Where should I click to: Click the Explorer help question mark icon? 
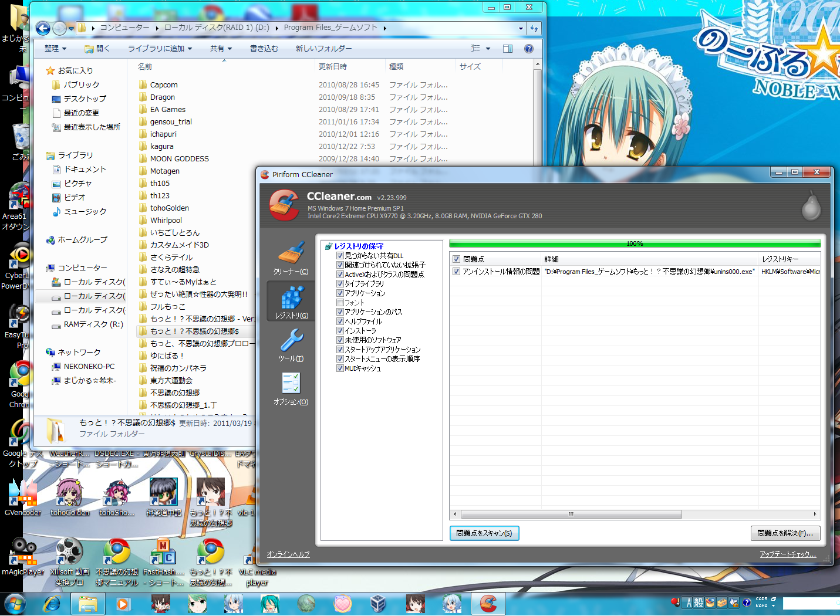(x=529, y=49)
